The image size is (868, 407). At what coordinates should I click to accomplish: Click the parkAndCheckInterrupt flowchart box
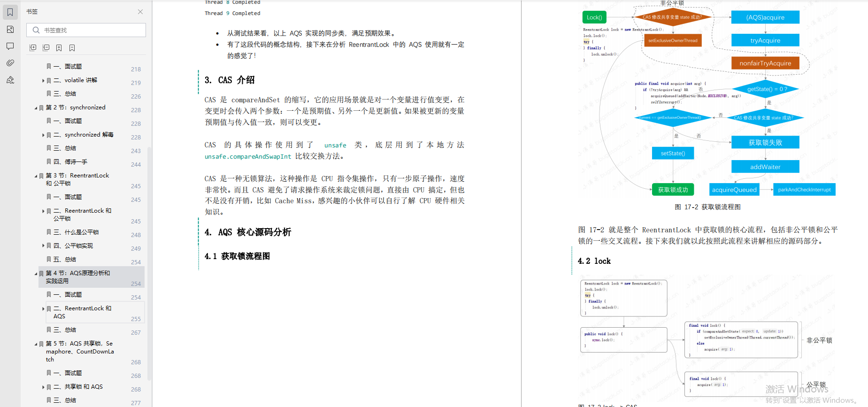[804, 190]
